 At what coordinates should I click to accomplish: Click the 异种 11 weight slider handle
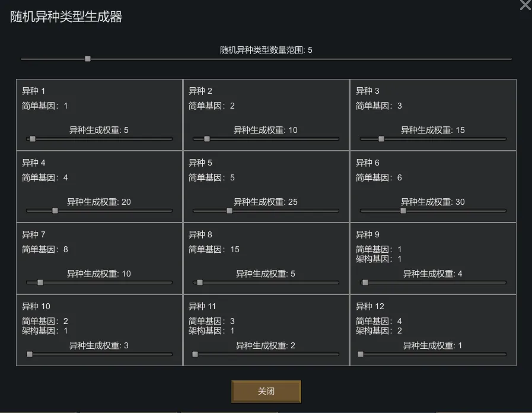(x=195, y=354)
